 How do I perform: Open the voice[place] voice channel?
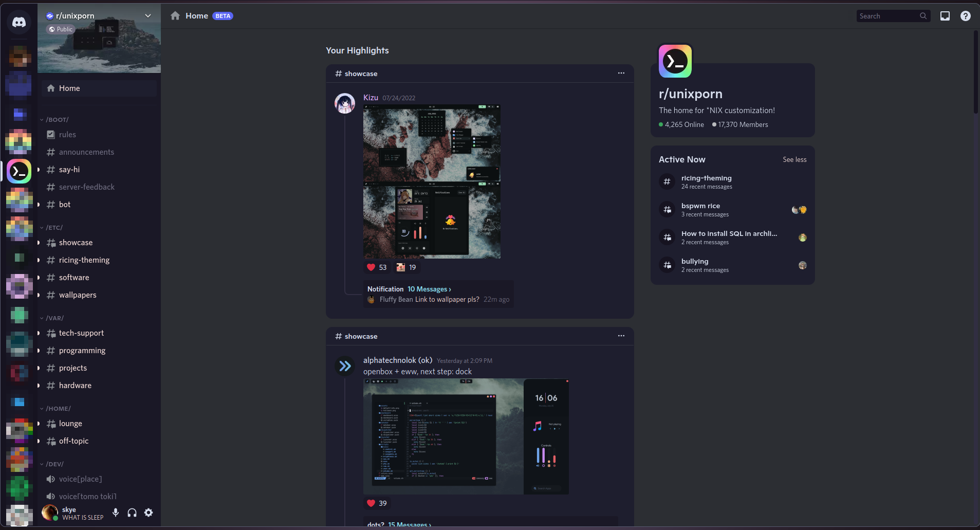80,479
